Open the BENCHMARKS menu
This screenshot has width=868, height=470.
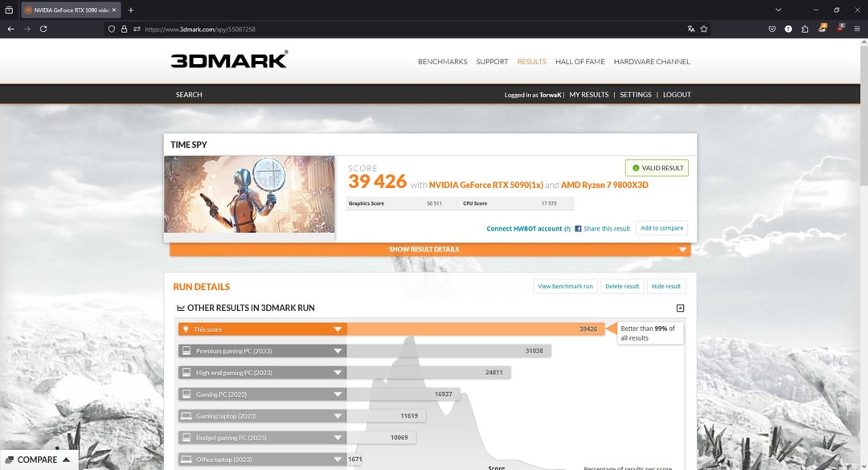(x=442, y=61)
